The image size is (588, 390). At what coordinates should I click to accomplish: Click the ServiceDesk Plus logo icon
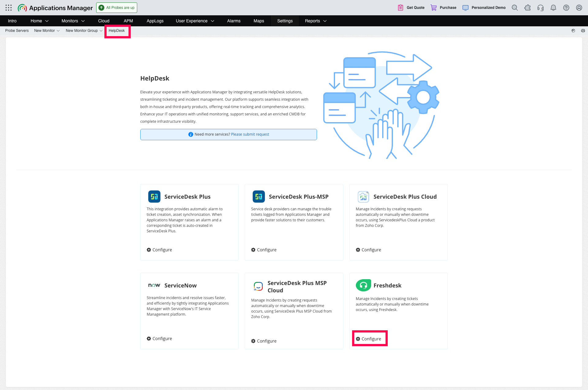(154, 197)
